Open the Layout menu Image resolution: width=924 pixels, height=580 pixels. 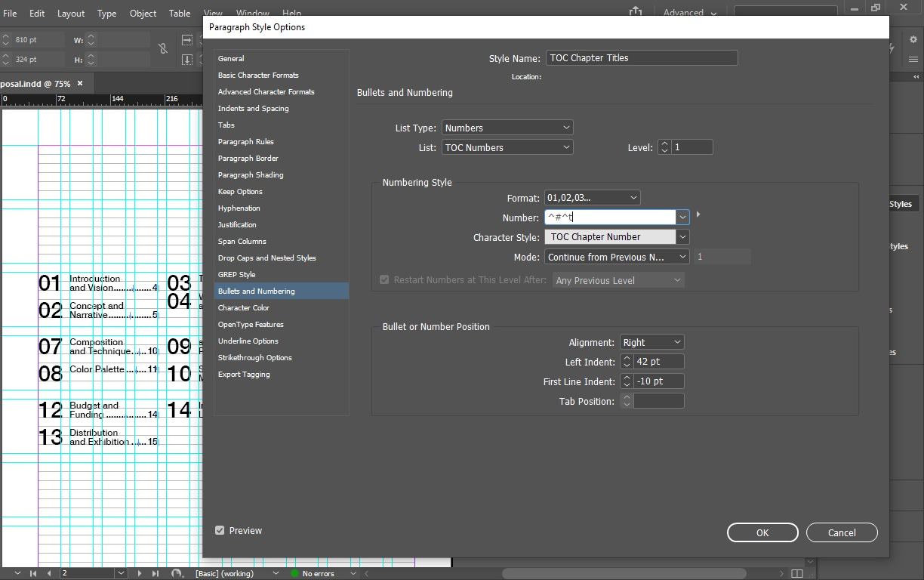pos(71,13)
